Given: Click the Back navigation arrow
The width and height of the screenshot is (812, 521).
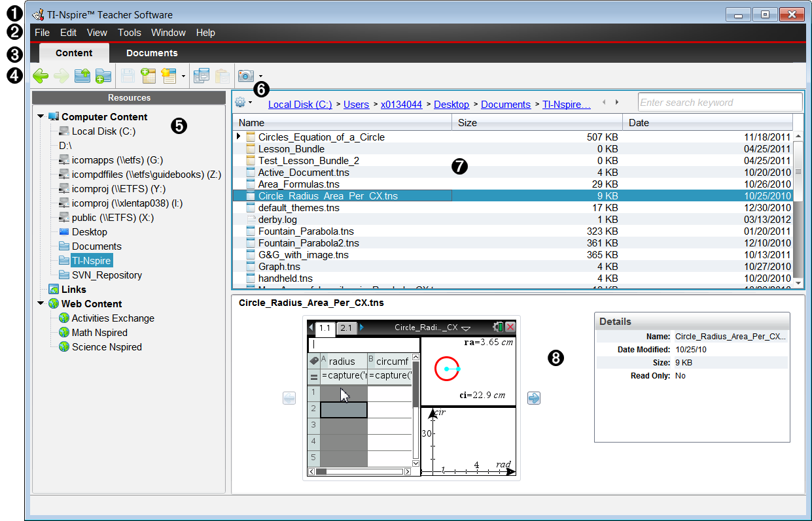Looking at the screenshot, I should tap(41, 76).
